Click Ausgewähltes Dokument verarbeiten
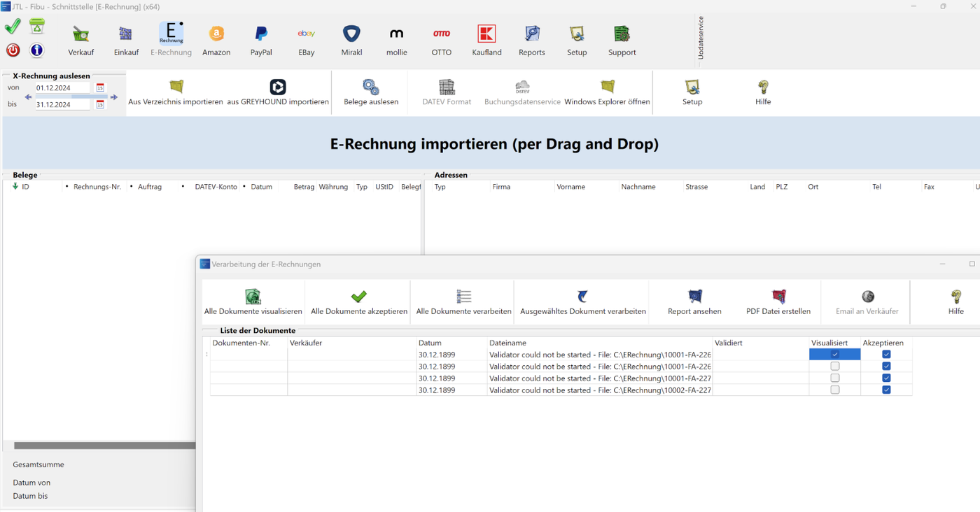Screen dimensions: 980x512 [x=582, y=302]
